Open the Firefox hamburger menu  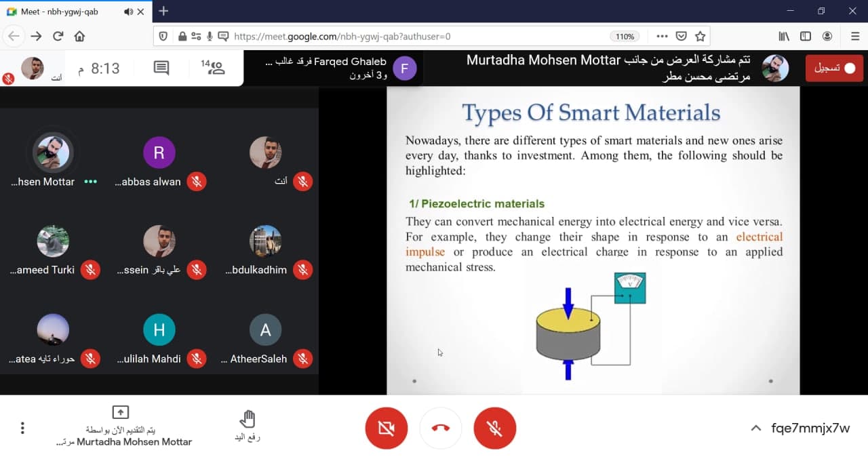pyautogui.click(x=856, y=36)
